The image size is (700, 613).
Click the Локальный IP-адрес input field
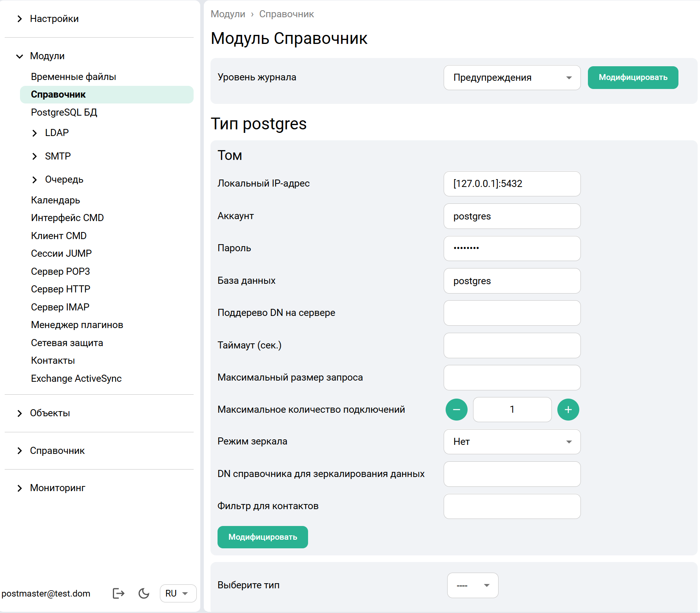click(511, 184)
